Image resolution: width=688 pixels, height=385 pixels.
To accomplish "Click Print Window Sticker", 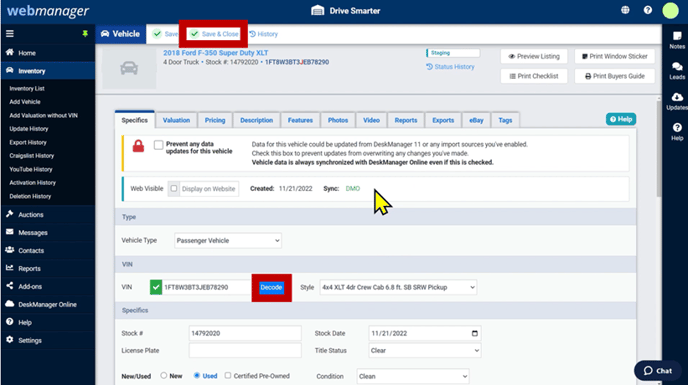I will point(614,56).
